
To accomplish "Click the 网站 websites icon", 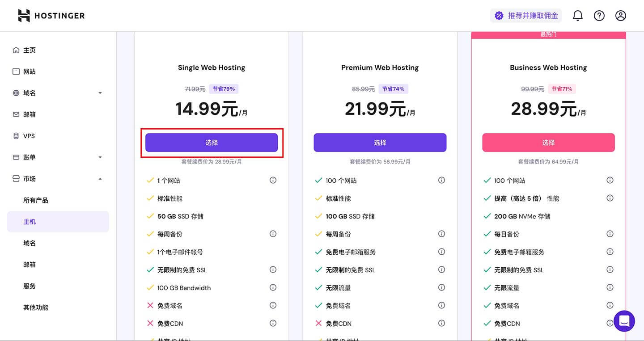I will click(x=17, y=71).
